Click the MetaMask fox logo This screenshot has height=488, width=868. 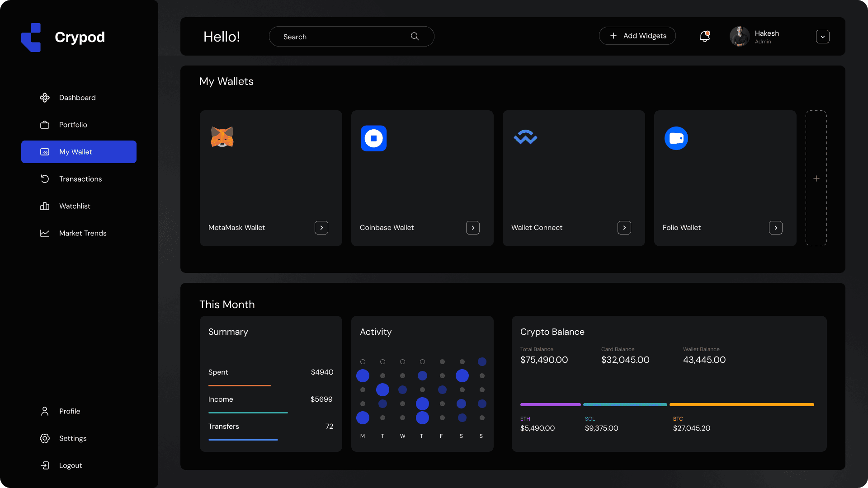(222, 137)
